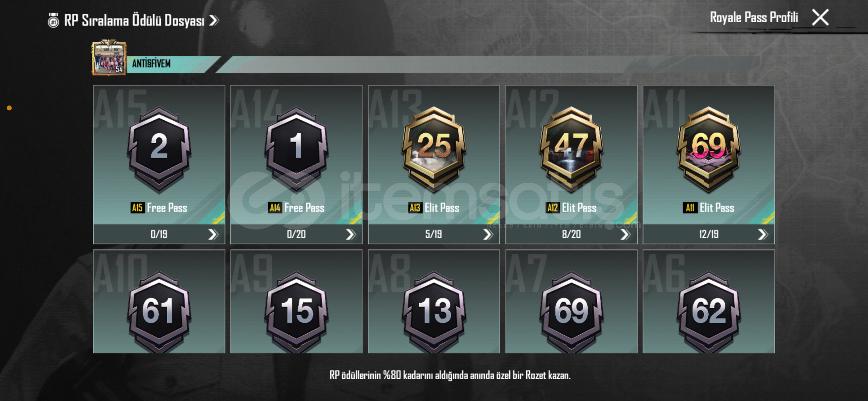Open the A8 badge numbered 13
The height and width of the screenshot is (401, 868).
coord(434,312)
